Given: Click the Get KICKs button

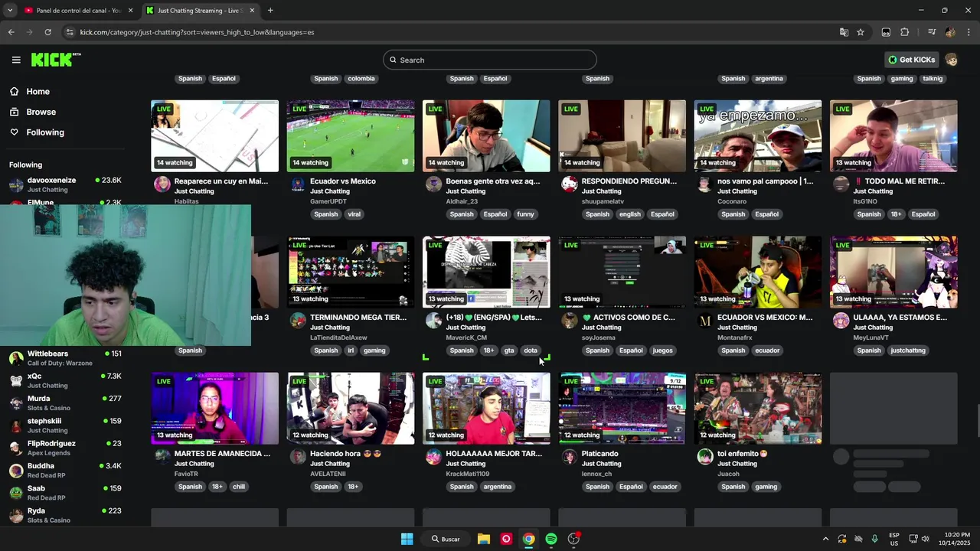Looking at the screenshot, I should [x=911, y=60].
